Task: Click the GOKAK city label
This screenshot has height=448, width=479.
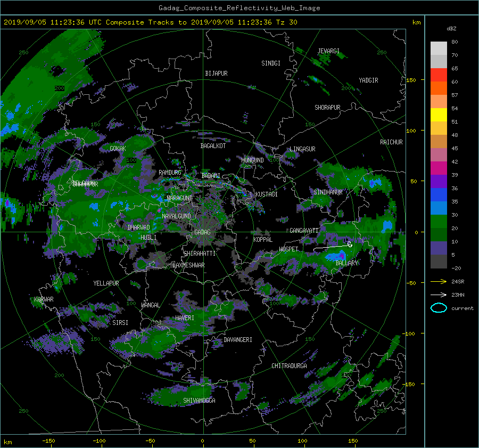Action: click(118, 149)
